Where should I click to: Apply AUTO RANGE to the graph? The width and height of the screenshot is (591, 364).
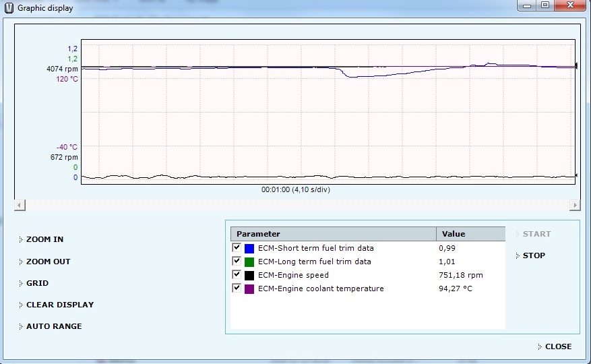coord(53,326)
